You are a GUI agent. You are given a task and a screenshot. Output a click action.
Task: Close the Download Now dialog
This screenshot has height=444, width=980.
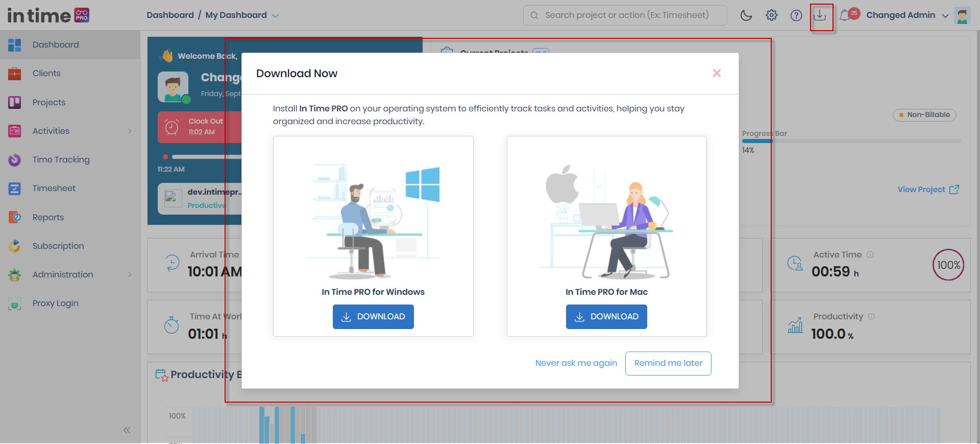(x=717, y=73)
